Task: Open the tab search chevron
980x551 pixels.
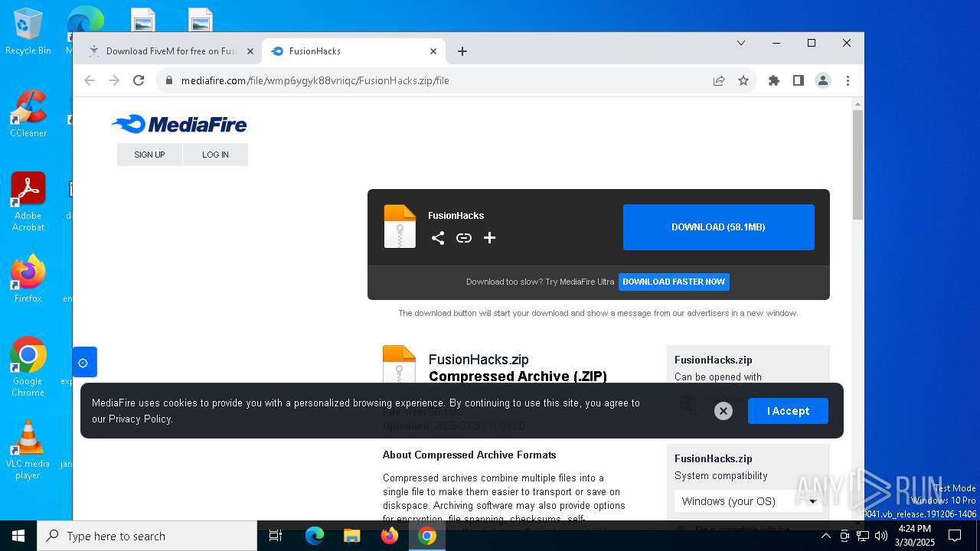Action: 741,43
